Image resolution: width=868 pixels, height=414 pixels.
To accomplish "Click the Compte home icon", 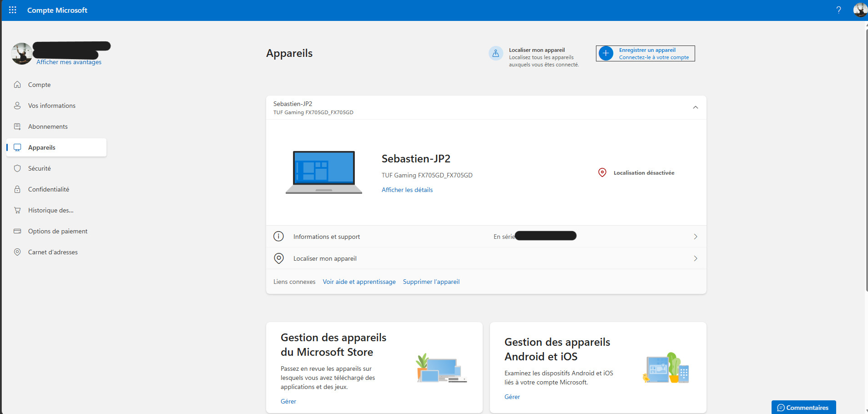I will coord(17,85).
